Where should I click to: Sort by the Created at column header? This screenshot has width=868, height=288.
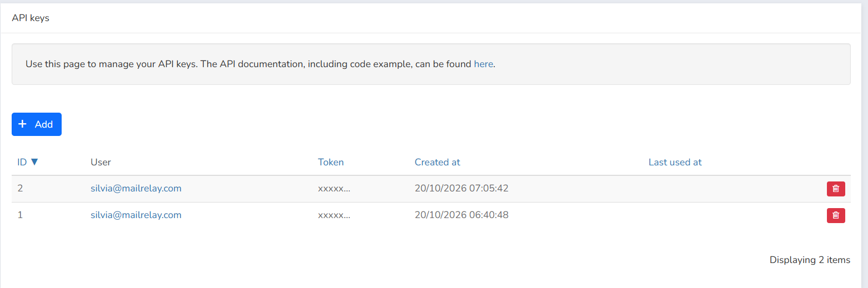[438, 162]
